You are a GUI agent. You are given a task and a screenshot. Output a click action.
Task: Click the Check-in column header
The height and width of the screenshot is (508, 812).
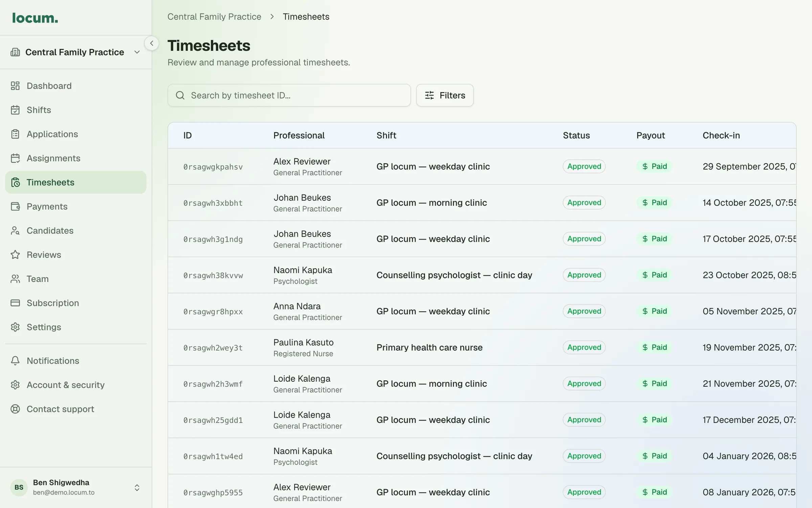point(721,135)
